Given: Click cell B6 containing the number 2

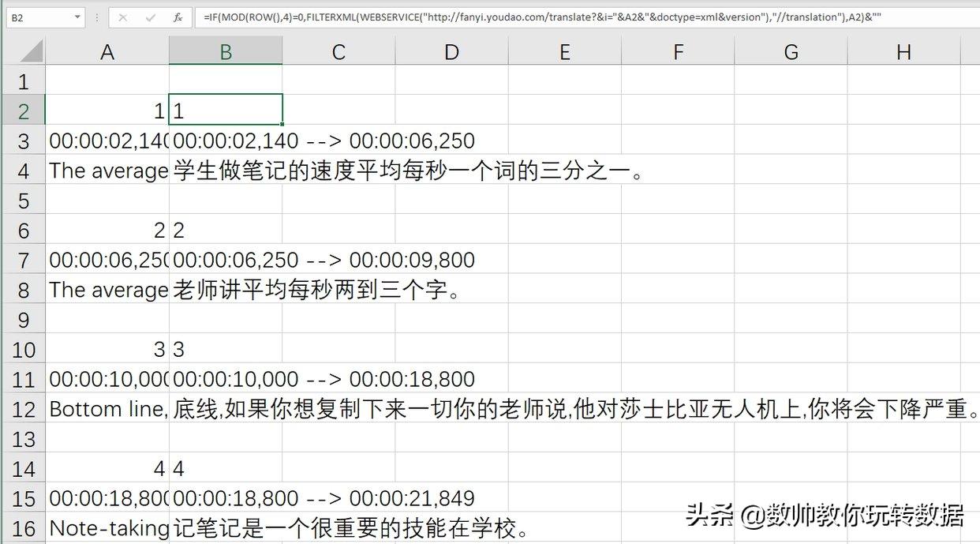Looking at the screenshot, I should (x=226, y=231).
